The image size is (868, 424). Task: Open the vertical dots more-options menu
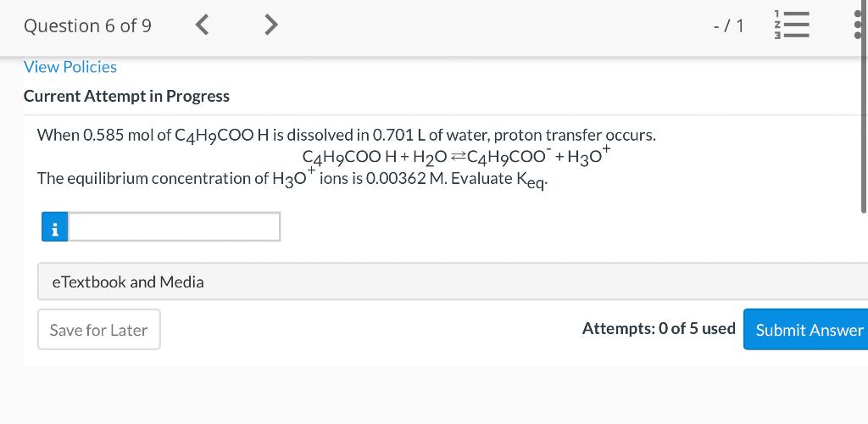(858, 25)
